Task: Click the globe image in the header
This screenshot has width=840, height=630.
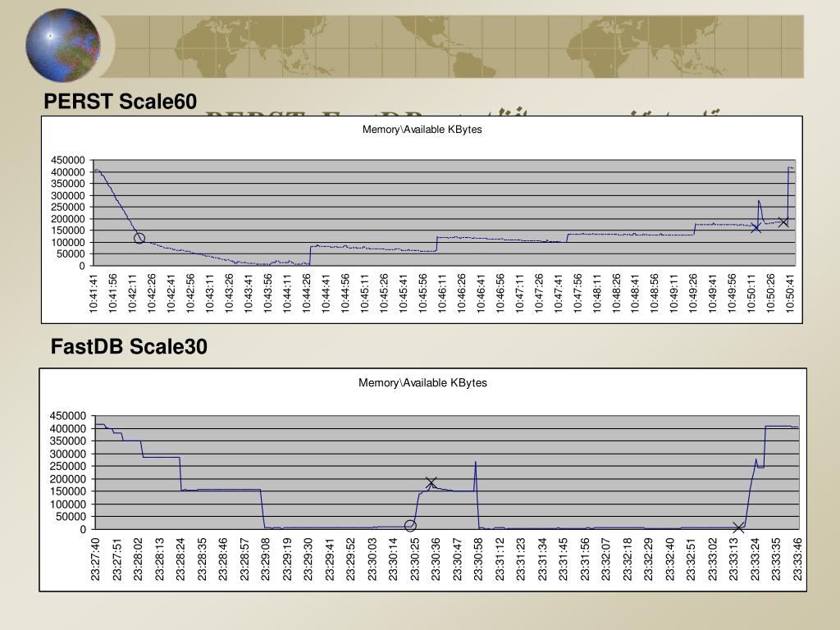Action: 63,45
